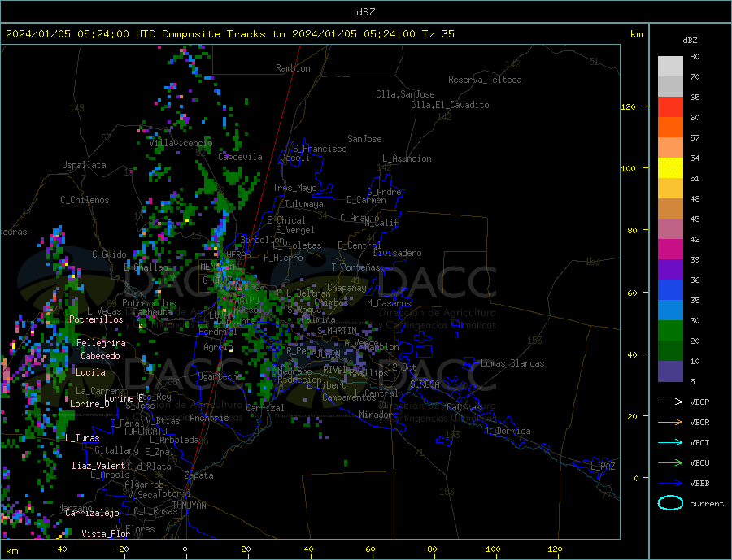Click the 120 tick on the vertical km axis

click(x=629, y=106)
